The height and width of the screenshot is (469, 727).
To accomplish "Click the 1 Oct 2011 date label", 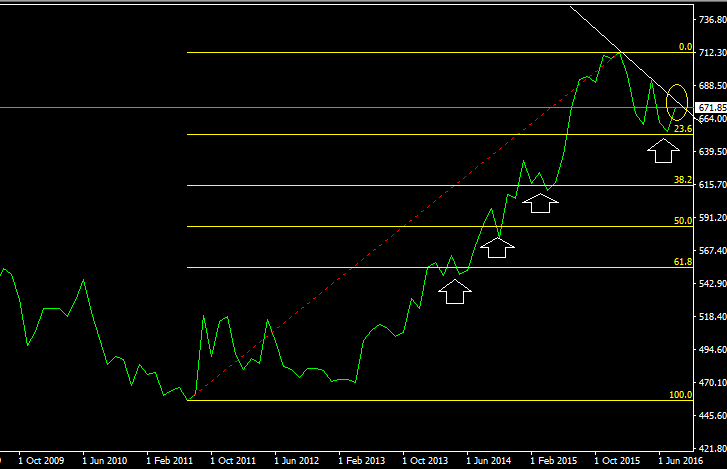I will click(x=233, y=461).
